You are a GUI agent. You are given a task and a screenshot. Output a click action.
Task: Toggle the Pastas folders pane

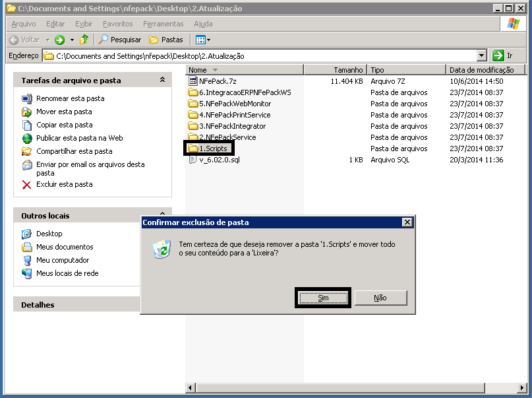166,40
